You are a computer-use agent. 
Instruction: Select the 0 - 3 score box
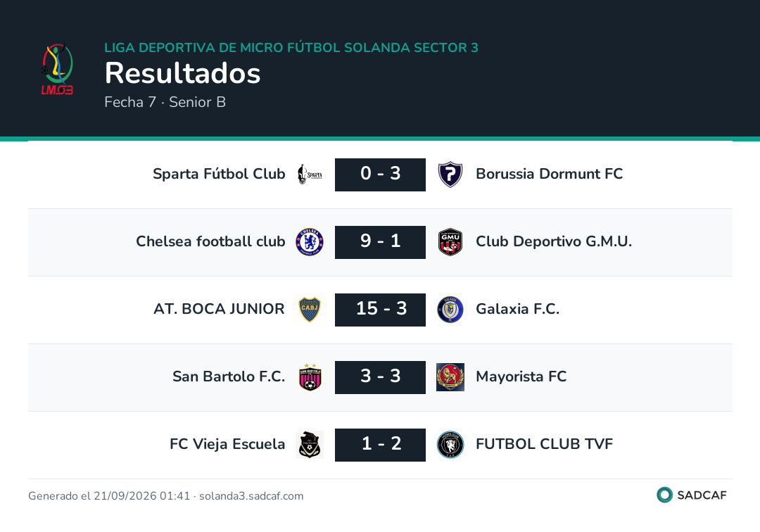tap(380, 175)
